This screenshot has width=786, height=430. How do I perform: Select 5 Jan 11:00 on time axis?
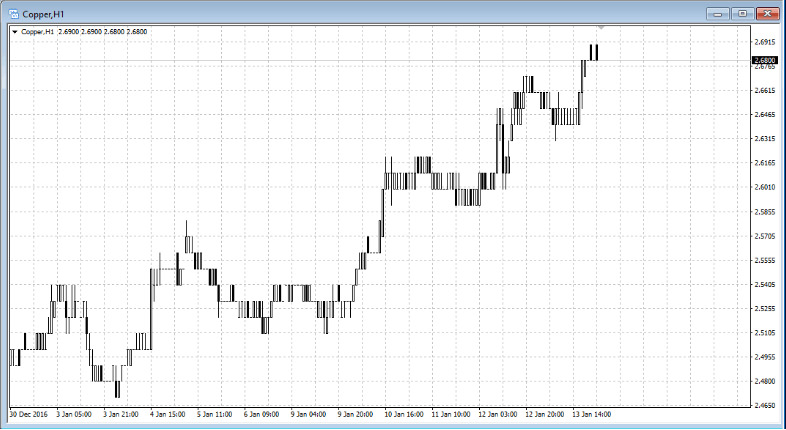point(213,413)
